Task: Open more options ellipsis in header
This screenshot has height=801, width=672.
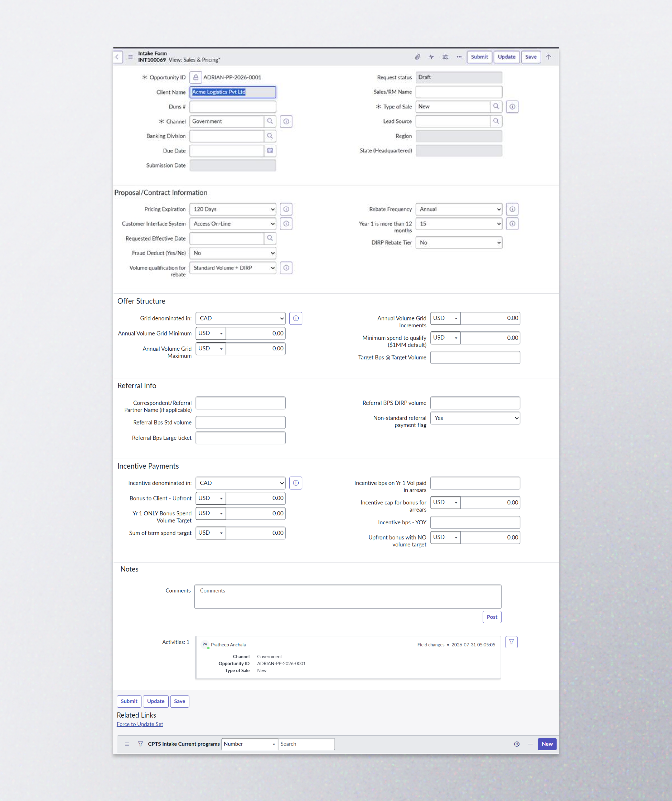Action: 459,57
